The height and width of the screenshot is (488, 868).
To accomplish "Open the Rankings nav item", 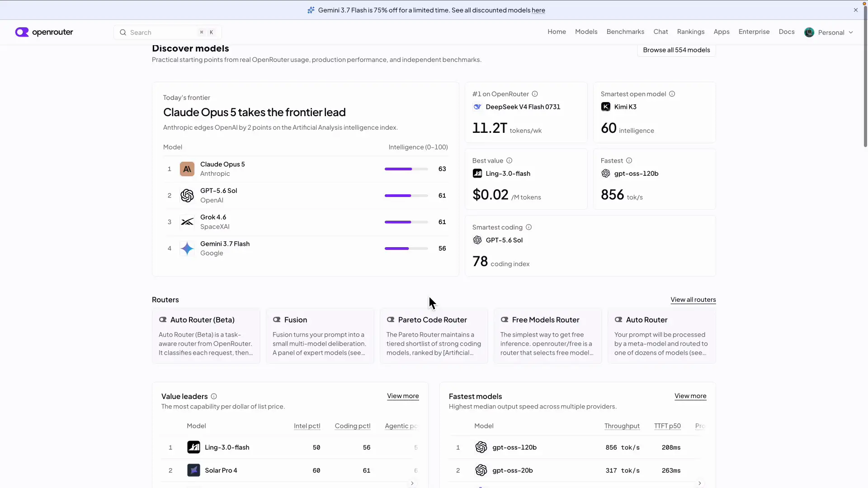I will pos(691,32).
